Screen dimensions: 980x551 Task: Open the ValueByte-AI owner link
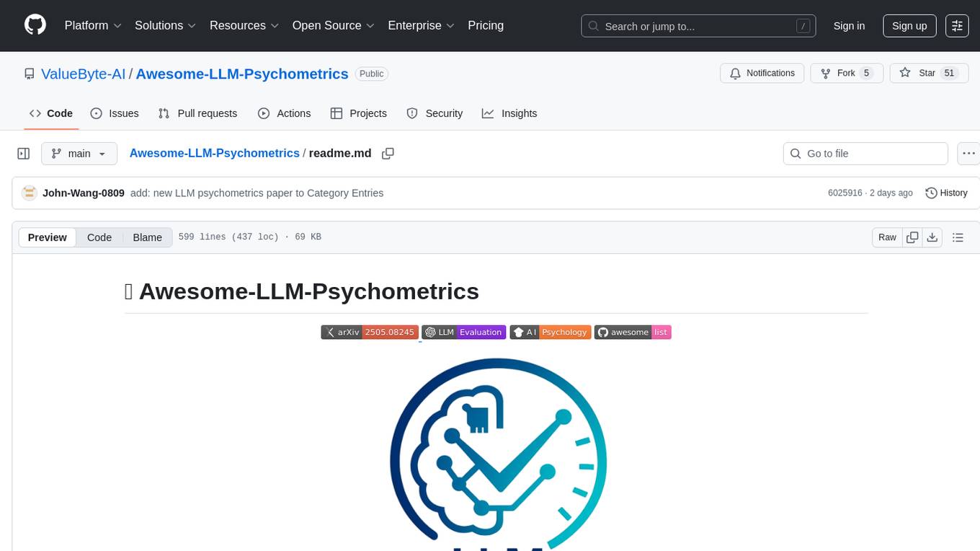click(83, 74)
